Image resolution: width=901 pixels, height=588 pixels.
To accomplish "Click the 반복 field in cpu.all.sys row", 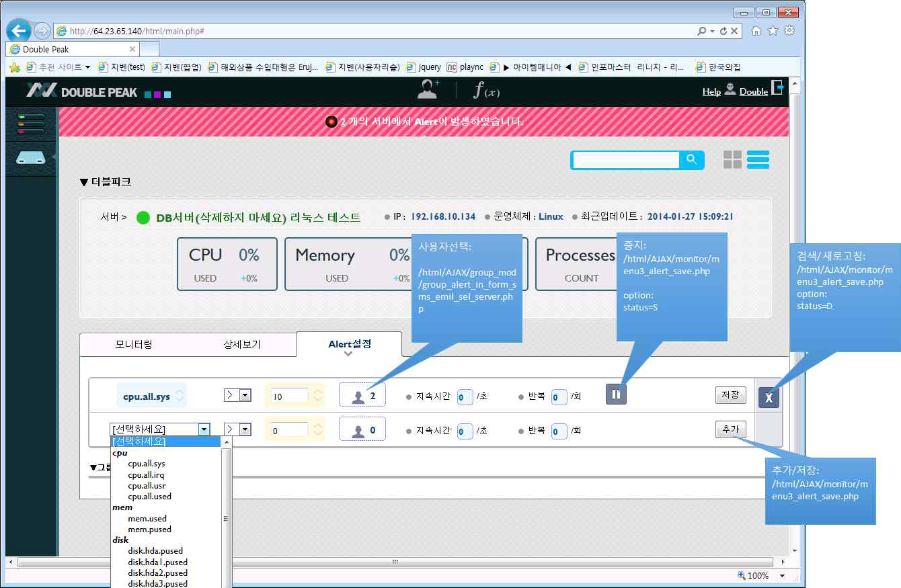I will click(x=559, y=396).
